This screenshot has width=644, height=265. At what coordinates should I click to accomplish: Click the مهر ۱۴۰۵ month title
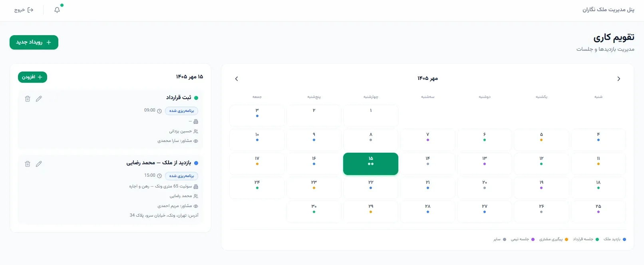428,79
